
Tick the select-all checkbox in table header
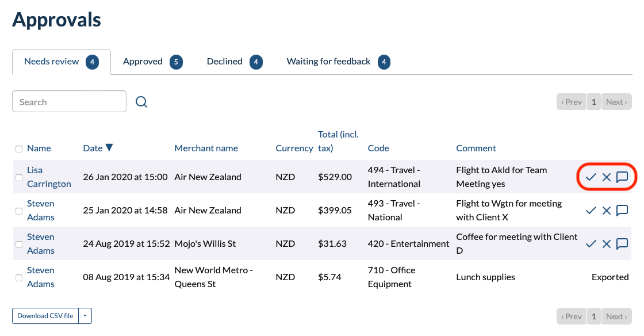[x=19, y=149]
